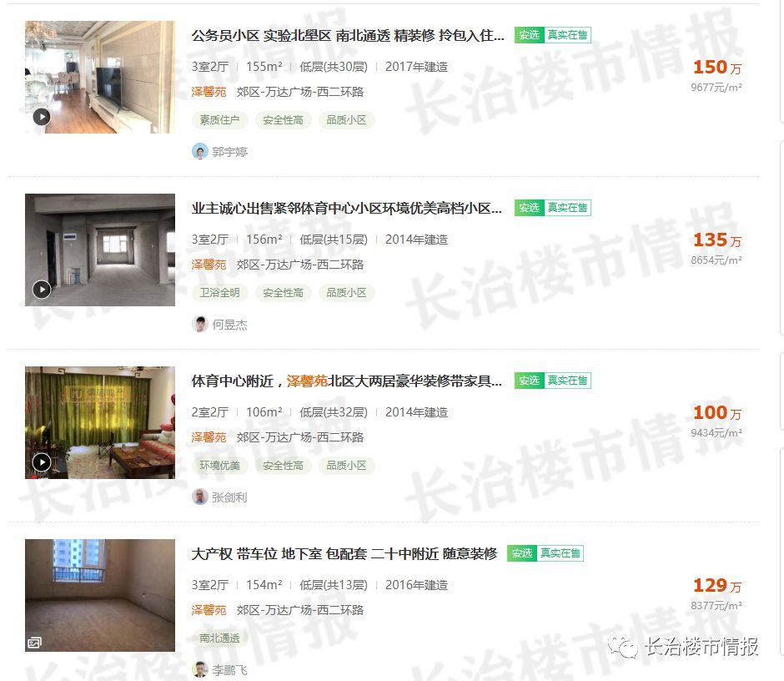Click the 安选 badge on the first listing
The height and width of the screenshot is (681, 784).
[x=529, y=35]
